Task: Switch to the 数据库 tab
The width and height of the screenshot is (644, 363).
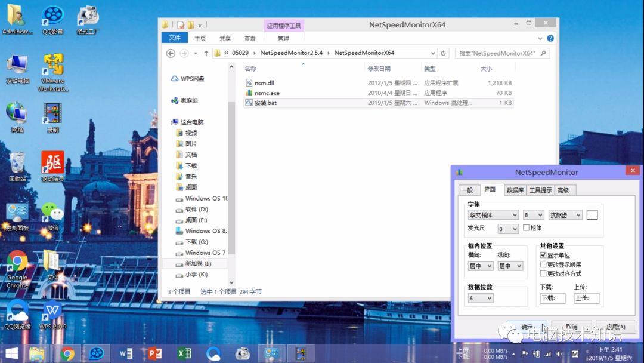Action: 515,190
